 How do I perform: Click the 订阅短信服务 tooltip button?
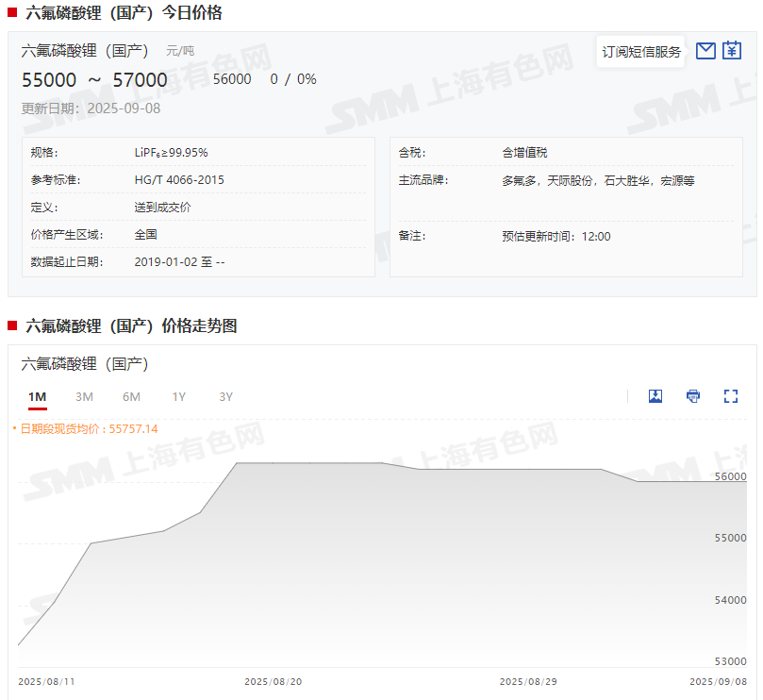[641, 52]
